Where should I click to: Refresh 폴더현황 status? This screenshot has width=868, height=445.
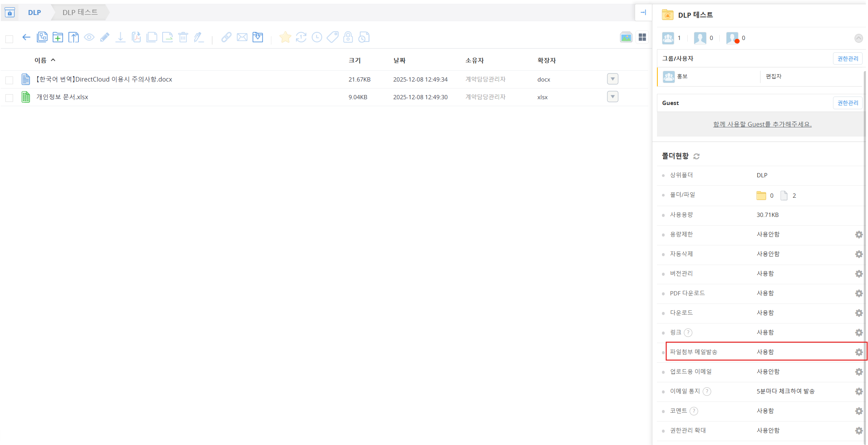[x=697, y=156]
